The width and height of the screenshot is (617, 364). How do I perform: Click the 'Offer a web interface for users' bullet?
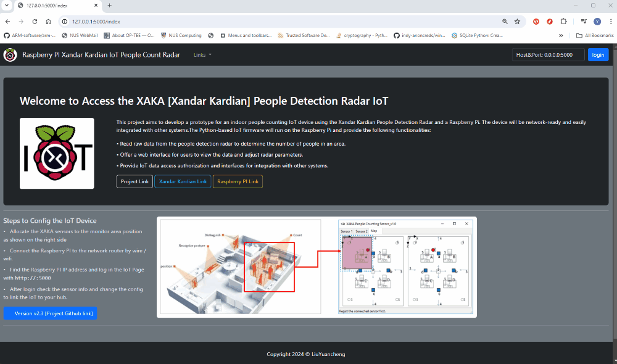point(210,155)
